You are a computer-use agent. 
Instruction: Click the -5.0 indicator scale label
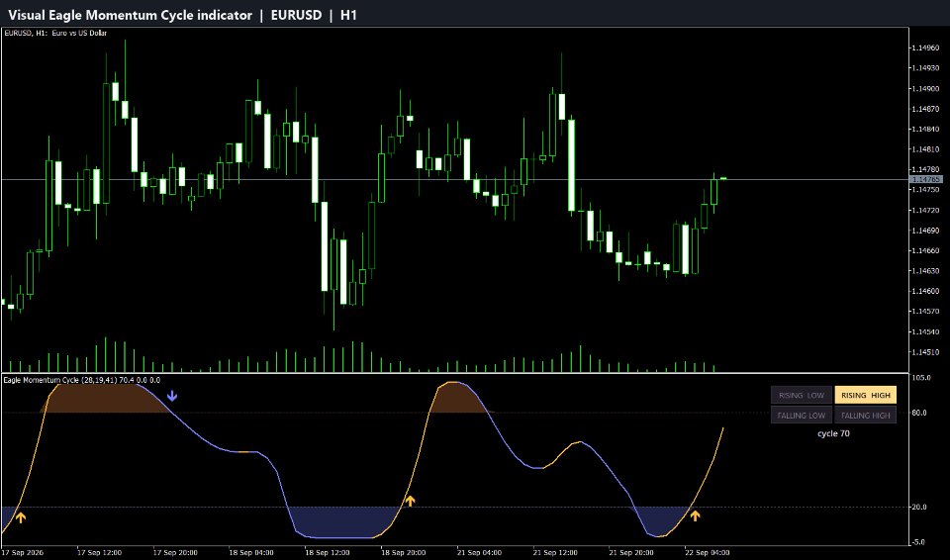(x=919, y=542)
